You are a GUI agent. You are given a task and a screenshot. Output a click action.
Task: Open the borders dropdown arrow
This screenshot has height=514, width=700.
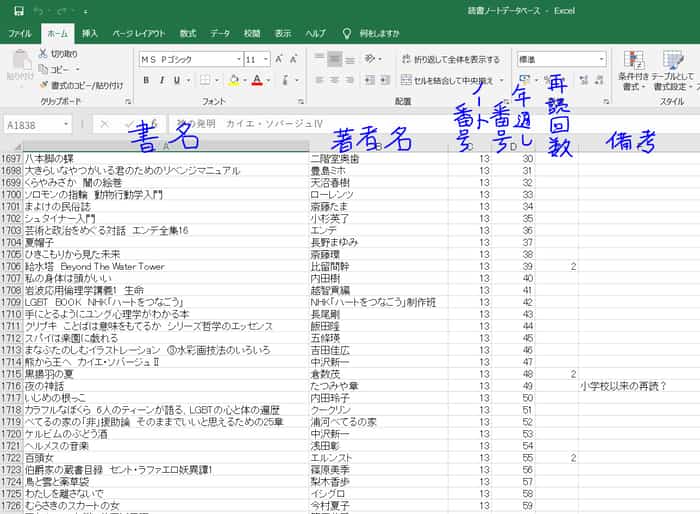217,80
